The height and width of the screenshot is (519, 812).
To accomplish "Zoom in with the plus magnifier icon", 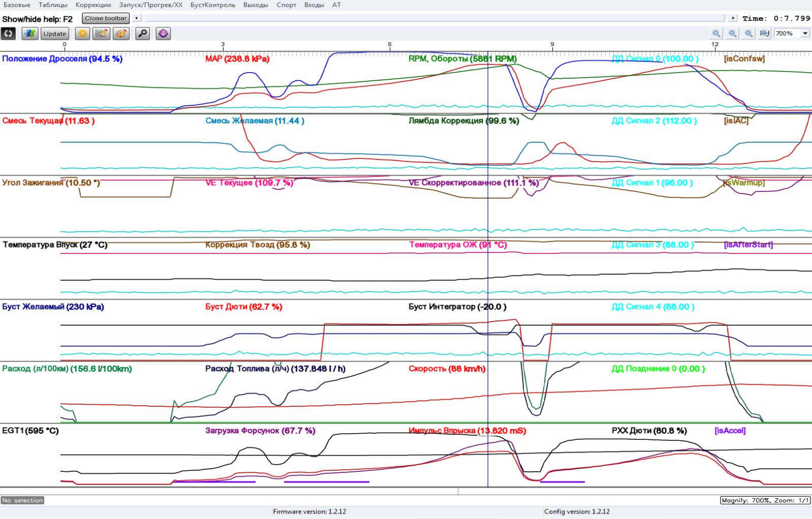I will (x=716, y=34).
